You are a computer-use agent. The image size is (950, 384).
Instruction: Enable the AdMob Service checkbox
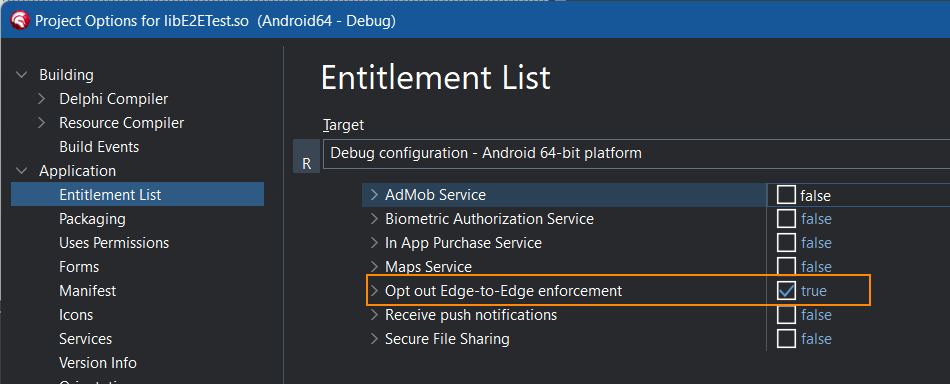coord(786,195)
